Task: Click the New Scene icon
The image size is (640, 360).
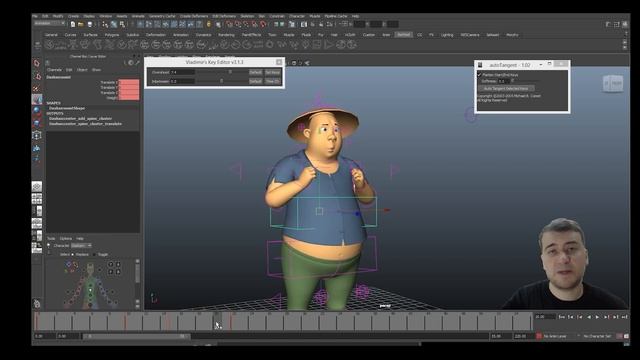Action: (x=73, y=24)
